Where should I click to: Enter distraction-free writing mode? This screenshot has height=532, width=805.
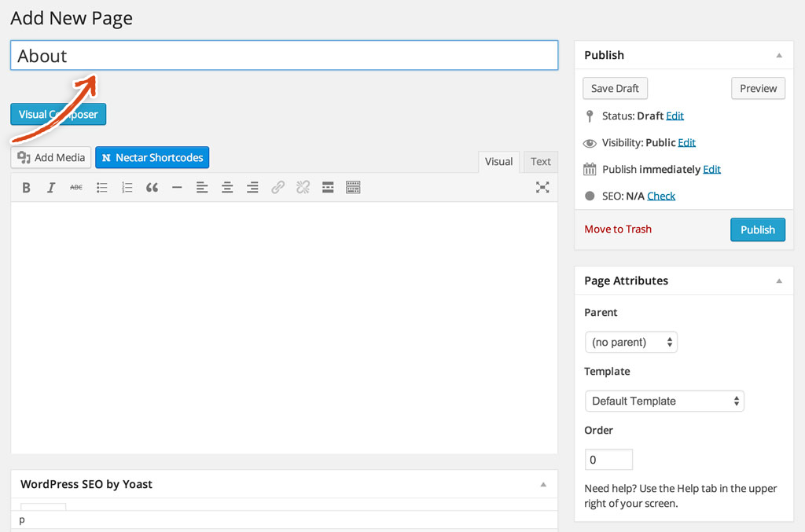pos(542,187)
